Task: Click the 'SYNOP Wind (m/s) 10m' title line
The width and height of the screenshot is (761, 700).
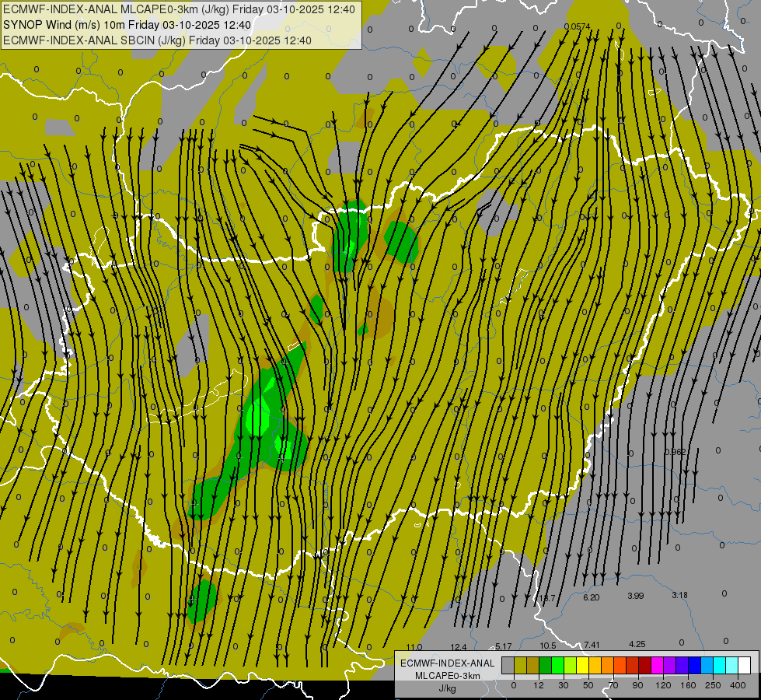Action: 127,25
